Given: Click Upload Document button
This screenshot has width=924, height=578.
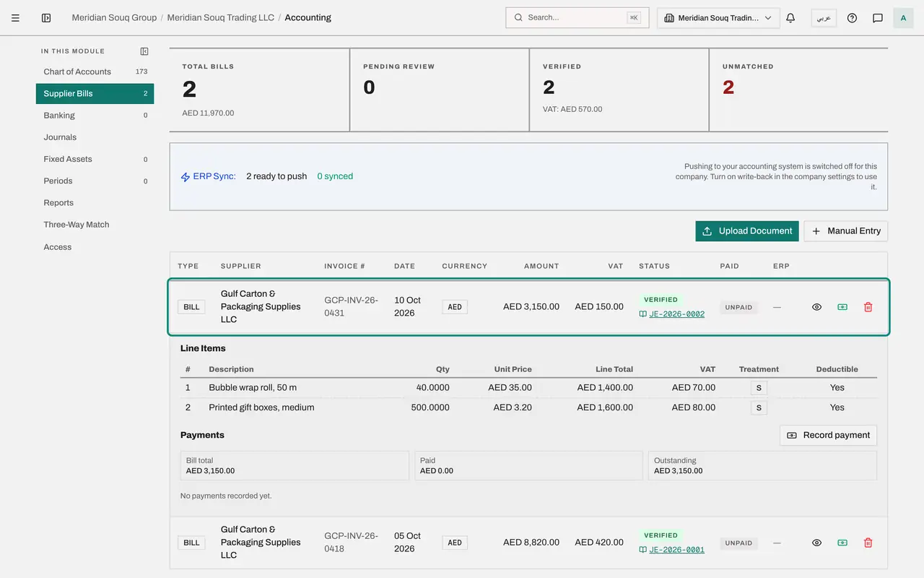Looking at the screenshot, I should click(x=747, y=231).
